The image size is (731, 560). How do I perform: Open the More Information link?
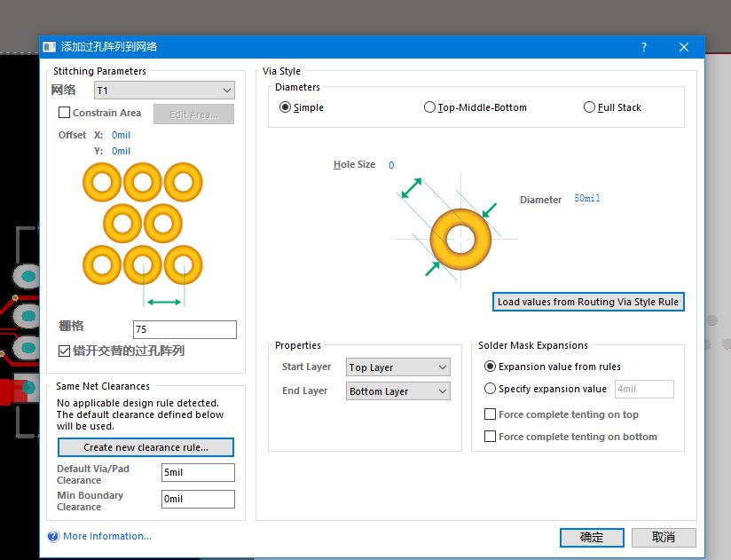pyautogui.click(x=107, y=536)
